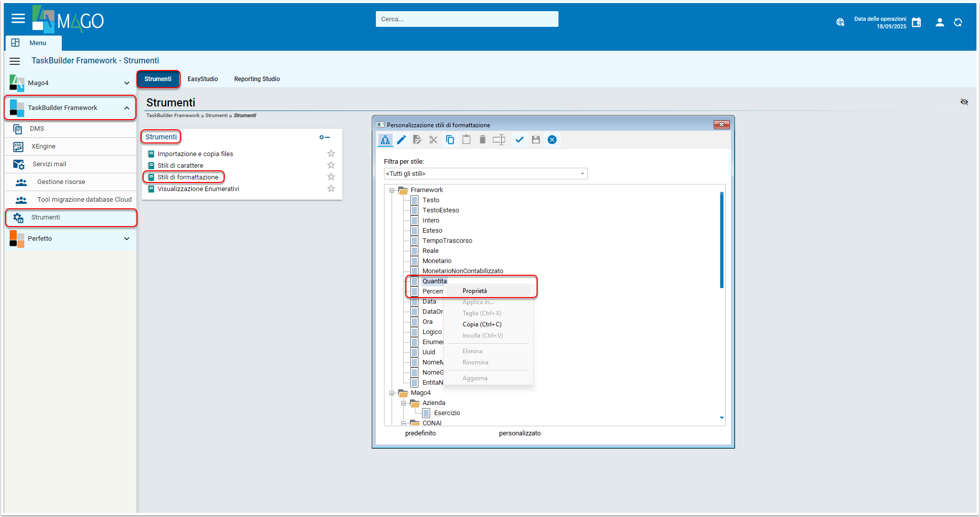Click the hide eye icon near page title

click(x=964, y=102)
